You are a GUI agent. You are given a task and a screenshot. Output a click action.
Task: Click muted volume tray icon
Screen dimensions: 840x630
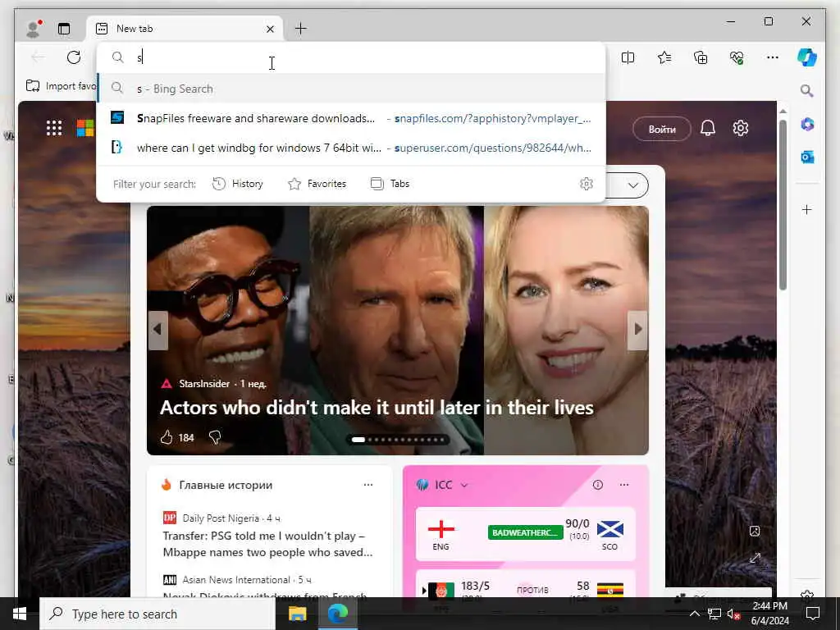point(733,614)
